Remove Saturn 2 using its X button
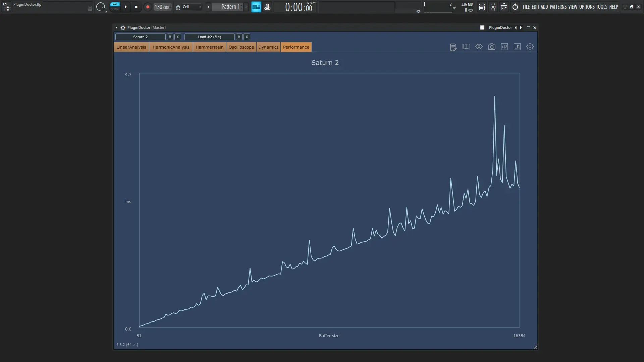 (x=177, y=37)
